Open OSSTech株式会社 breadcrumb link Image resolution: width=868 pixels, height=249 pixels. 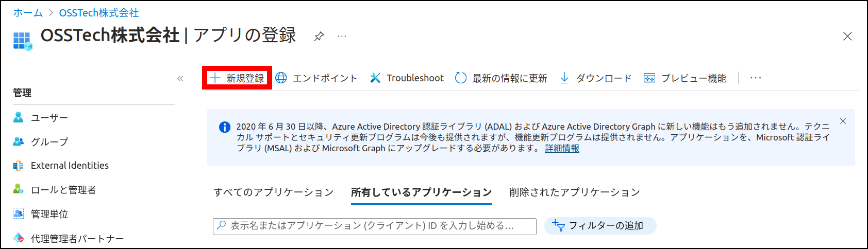99,13
